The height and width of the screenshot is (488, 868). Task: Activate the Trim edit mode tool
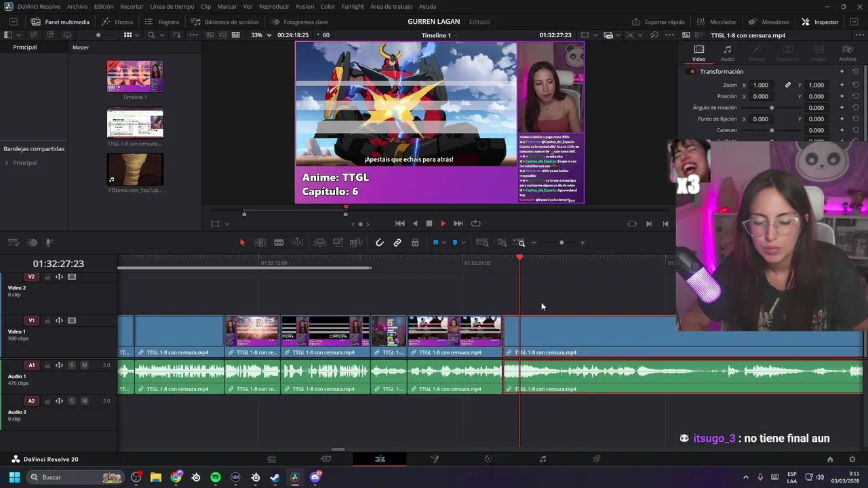click(x=260, y=243)
